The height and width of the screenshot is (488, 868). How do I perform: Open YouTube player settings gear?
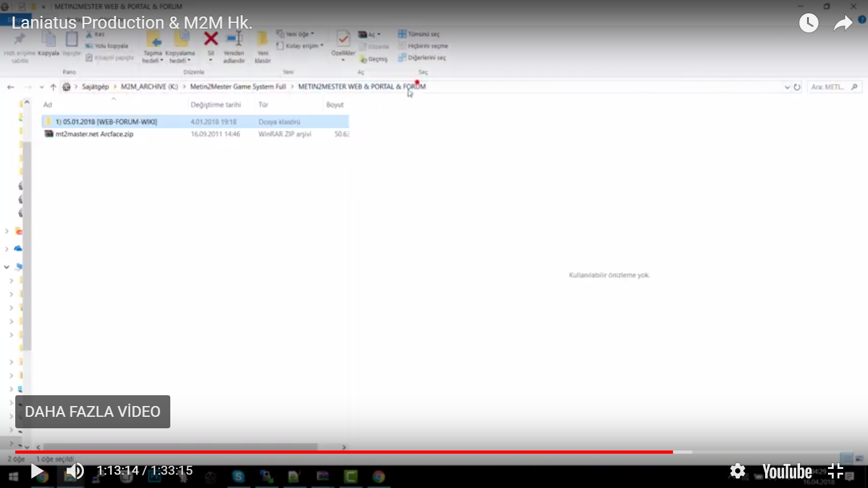(x=737, y=471)
